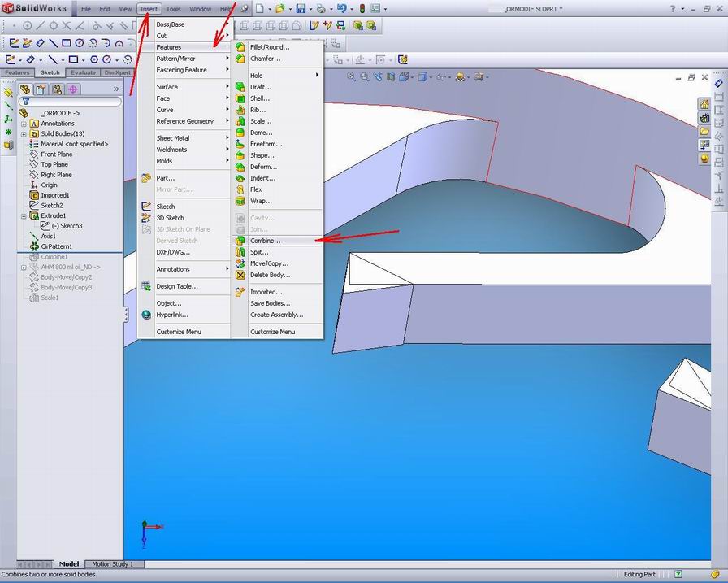Click the Imported... entry
The height and width of the screenshot is (583, 728).
(266, 292)
